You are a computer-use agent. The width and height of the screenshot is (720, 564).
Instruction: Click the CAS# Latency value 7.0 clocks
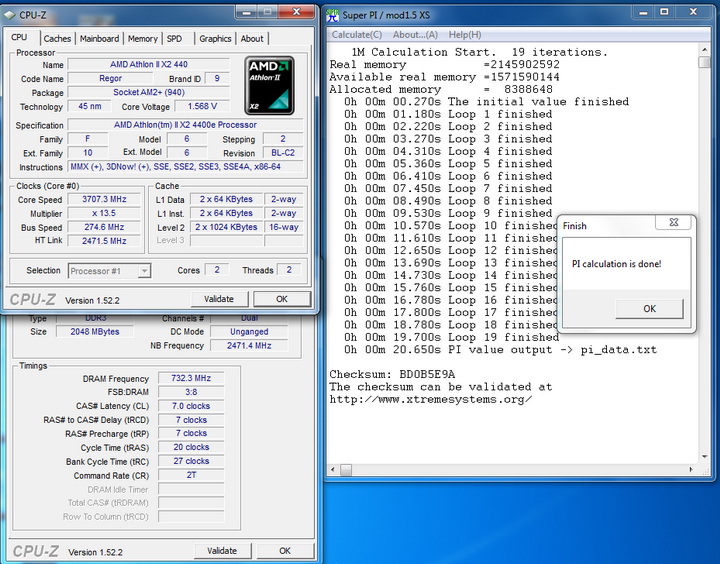[191, 406]
